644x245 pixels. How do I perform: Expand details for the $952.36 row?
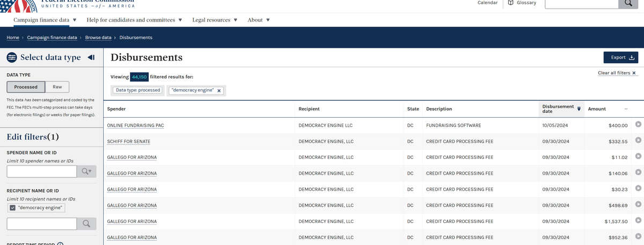click(x=638, y=237)
